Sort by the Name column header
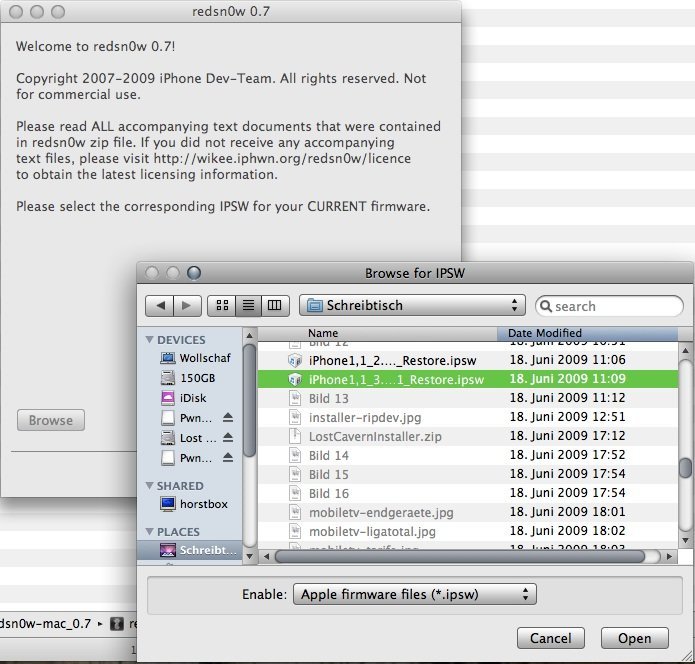The image size is (695, 664). [378, 333]
